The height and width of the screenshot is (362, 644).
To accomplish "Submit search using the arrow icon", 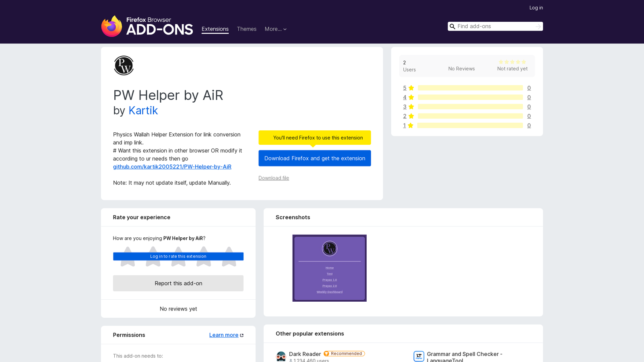I will click(538, 27).
